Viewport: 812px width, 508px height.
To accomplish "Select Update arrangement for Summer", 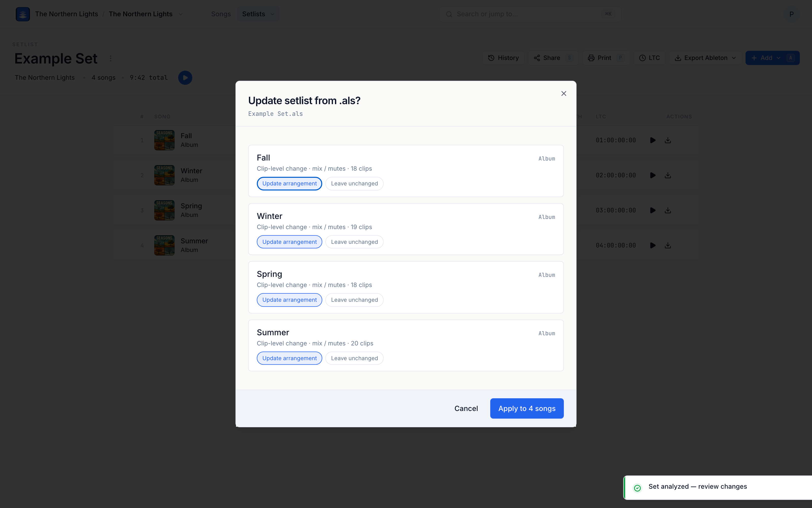I will click(x=289, y=358).
